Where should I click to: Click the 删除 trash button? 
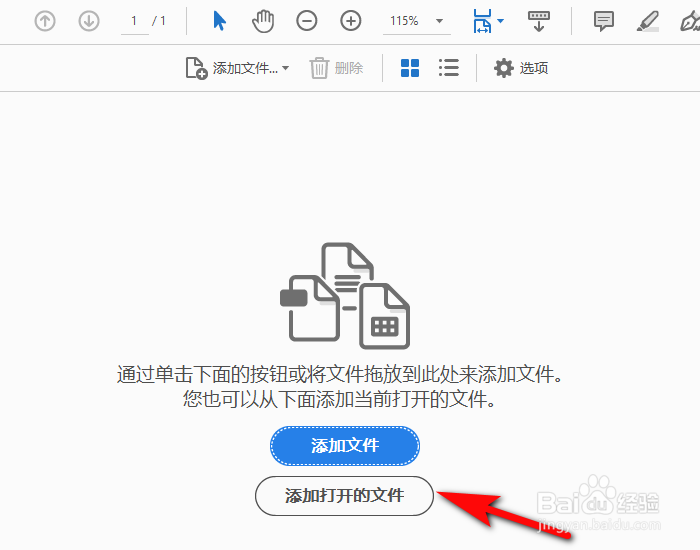336,68
